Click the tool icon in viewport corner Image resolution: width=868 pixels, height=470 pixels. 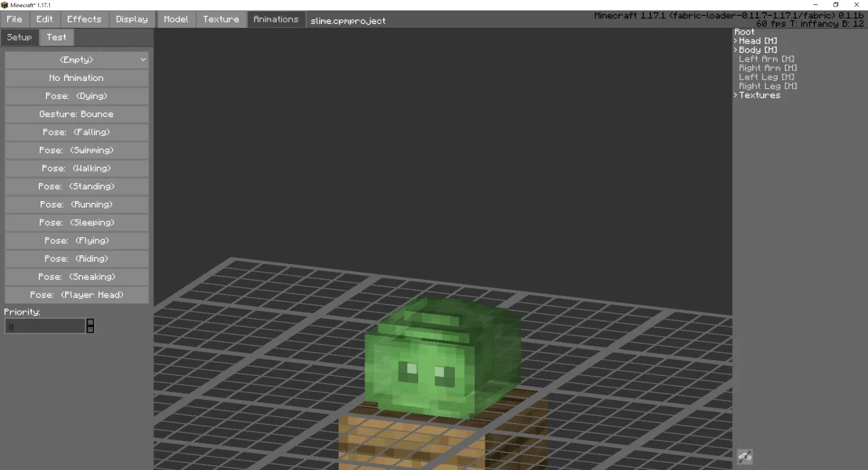tap(745, 456)
